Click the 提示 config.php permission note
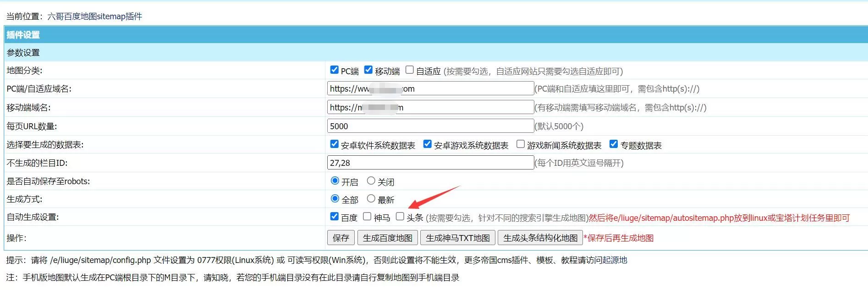The height and width of the screenshot is (290, 868). 317,260
